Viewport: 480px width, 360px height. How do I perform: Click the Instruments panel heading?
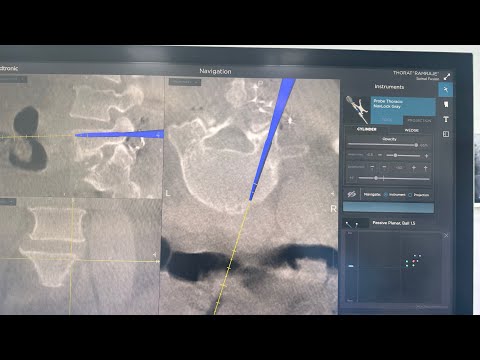389,87
